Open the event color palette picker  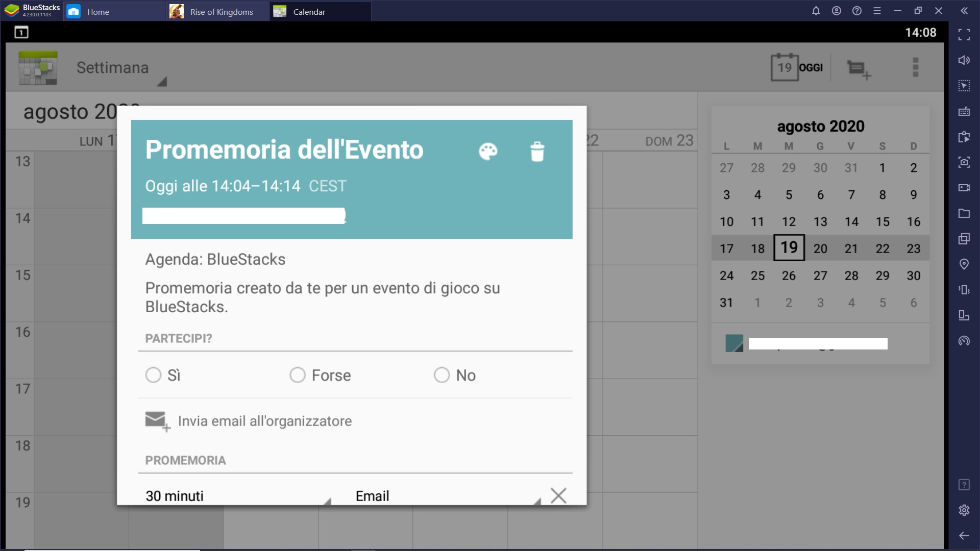pyautogui.click(x=488, y=151)
